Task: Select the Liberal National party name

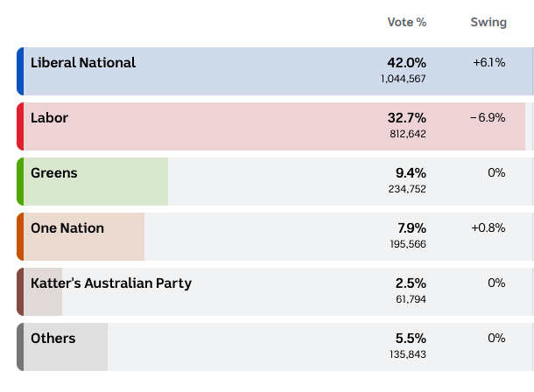Action: point(83,63)
